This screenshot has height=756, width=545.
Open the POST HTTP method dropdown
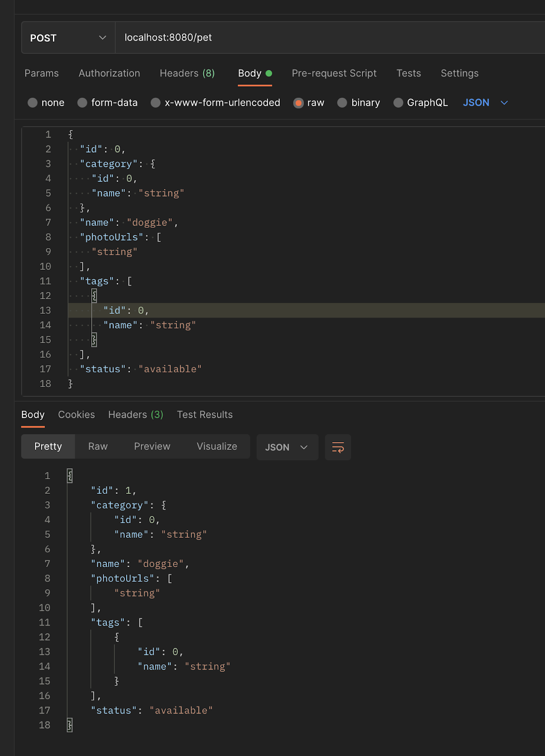pyautogui.click(x=69, y=38)
